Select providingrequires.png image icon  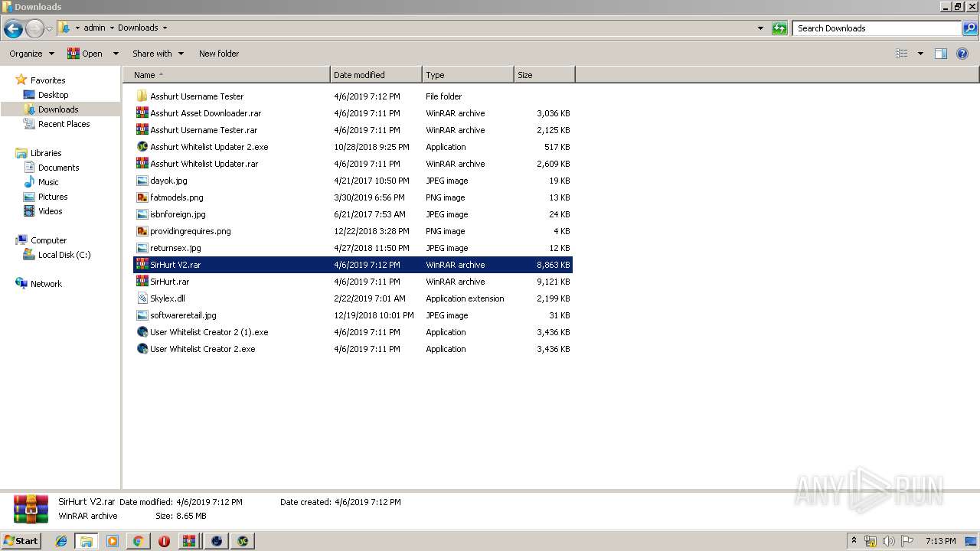click(142, 231)
